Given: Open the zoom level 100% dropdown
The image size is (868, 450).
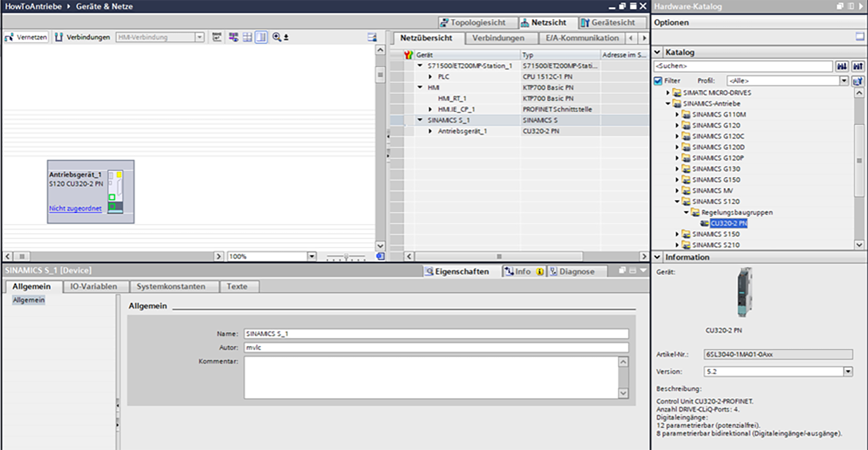Looking at the screenshot, I should (312, 257).
